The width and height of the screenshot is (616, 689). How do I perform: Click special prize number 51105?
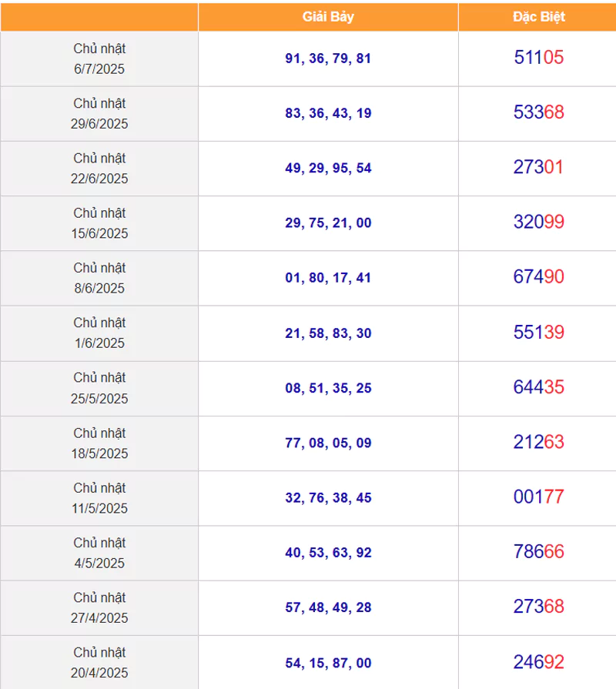[539, 57]
